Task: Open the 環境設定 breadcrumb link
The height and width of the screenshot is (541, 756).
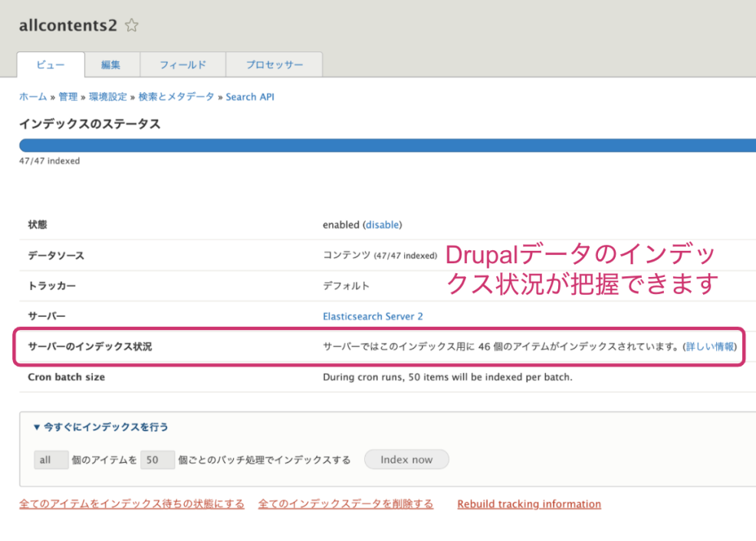Action: point(108,97)
